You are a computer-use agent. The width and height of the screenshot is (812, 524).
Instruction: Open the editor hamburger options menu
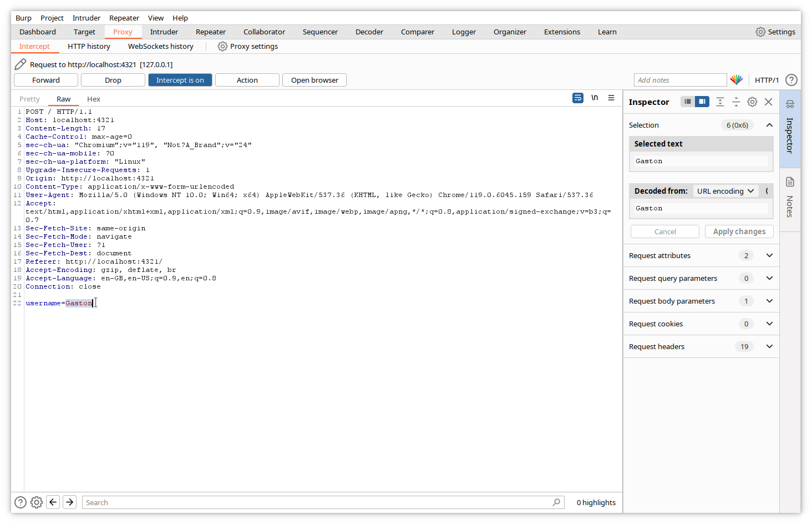[611, 98]
